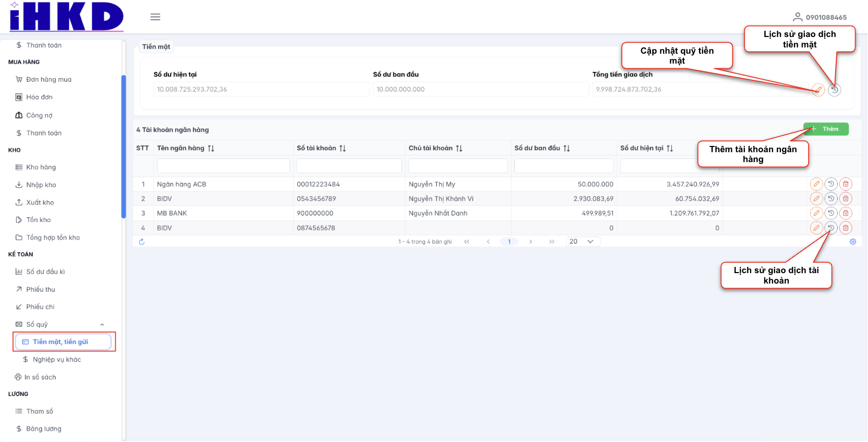
Task: Open table settings gear icon
Action: point(853,242)
